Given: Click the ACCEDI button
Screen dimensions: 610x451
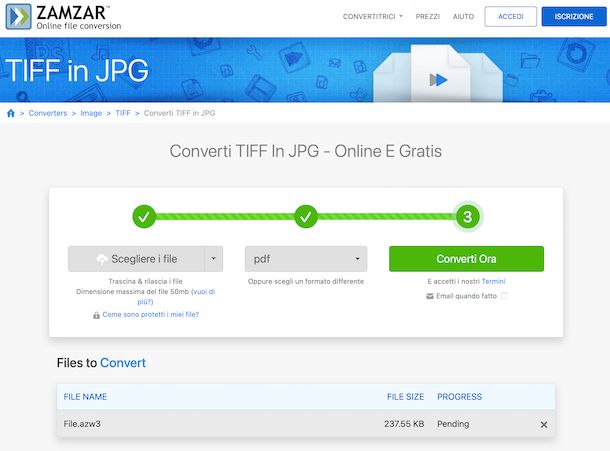Looking at the screenshot, I should 511,16.
